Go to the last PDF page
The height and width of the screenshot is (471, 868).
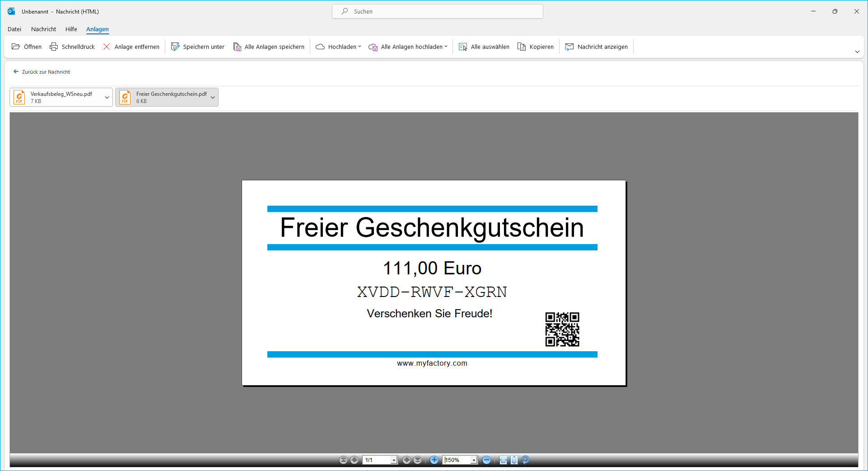[418, 460]
